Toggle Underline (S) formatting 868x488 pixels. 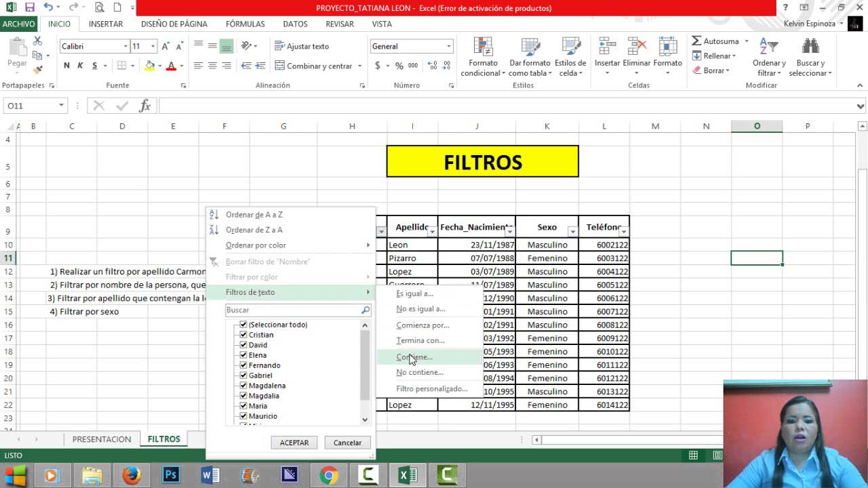click(95, 66)
